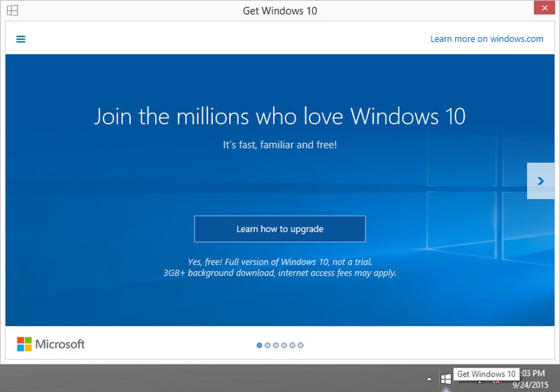Select the last slide indicator dot

[301, 344]
